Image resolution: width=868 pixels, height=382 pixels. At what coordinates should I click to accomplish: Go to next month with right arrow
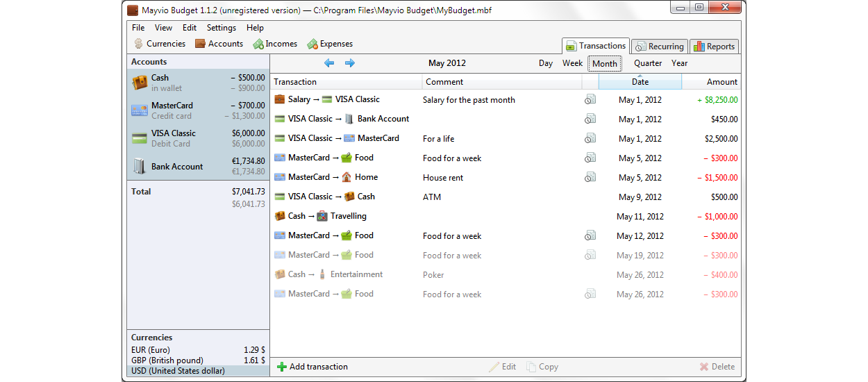[350, 63]
